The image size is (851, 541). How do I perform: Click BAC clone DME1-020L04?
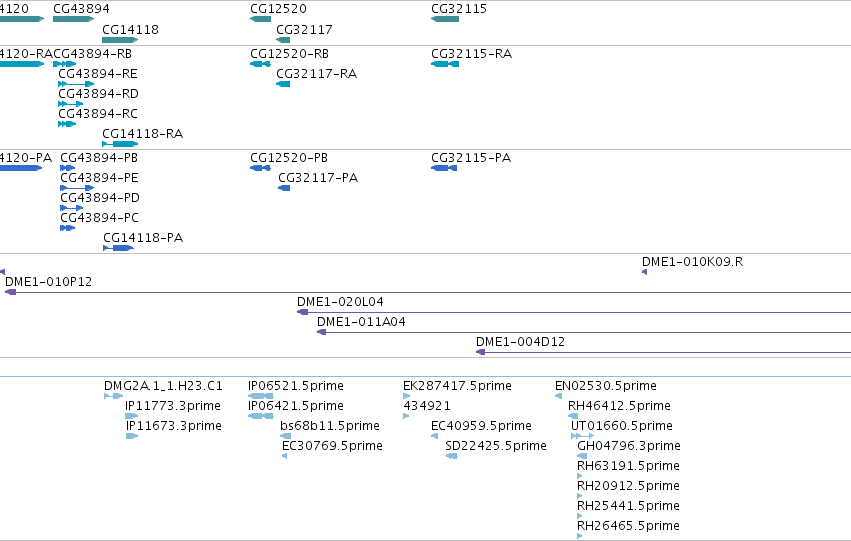coord(574,313)
